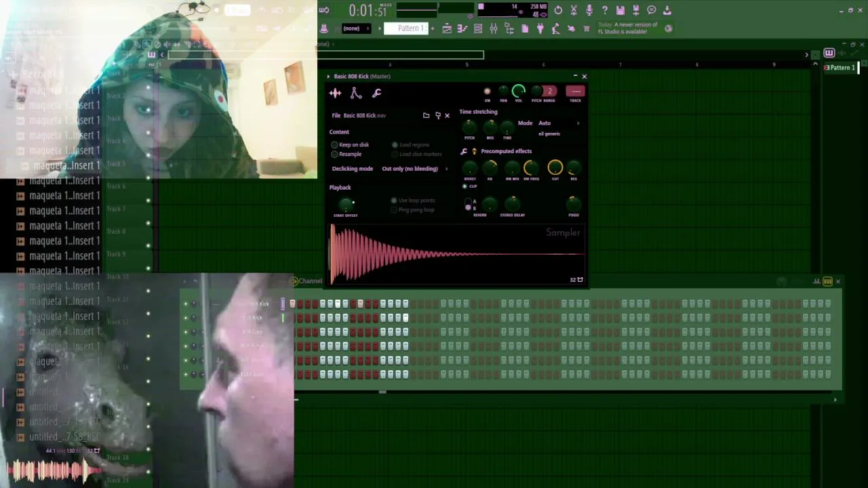Close the Channel rack window

pos(837,281)
